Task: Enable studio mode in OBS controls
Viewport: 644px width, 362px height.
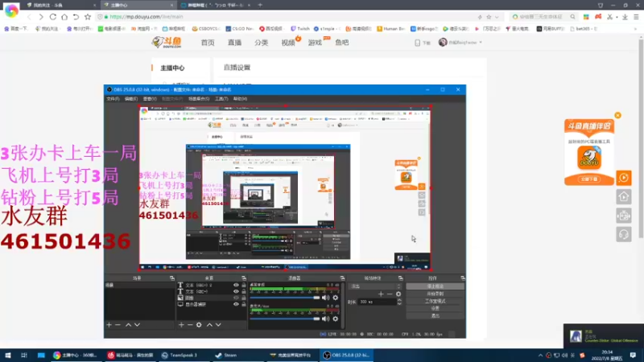Action: (x=435, y=301)
